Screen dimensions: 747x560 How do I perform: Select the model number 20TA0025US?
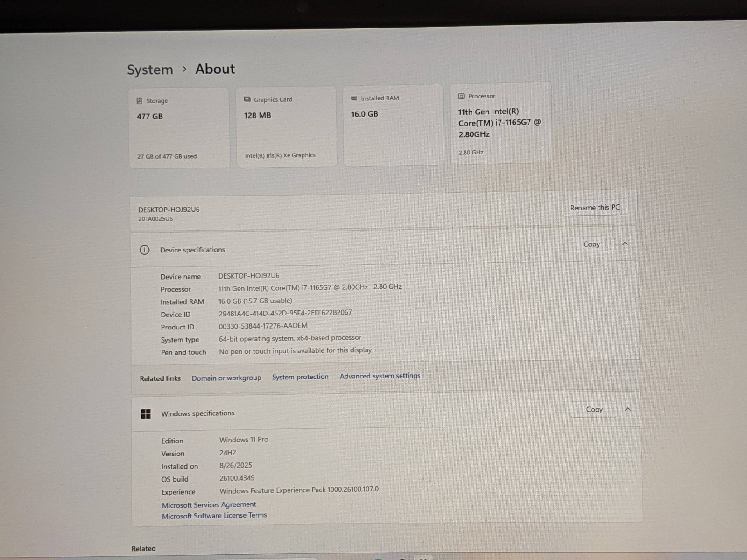coord(155,218)
